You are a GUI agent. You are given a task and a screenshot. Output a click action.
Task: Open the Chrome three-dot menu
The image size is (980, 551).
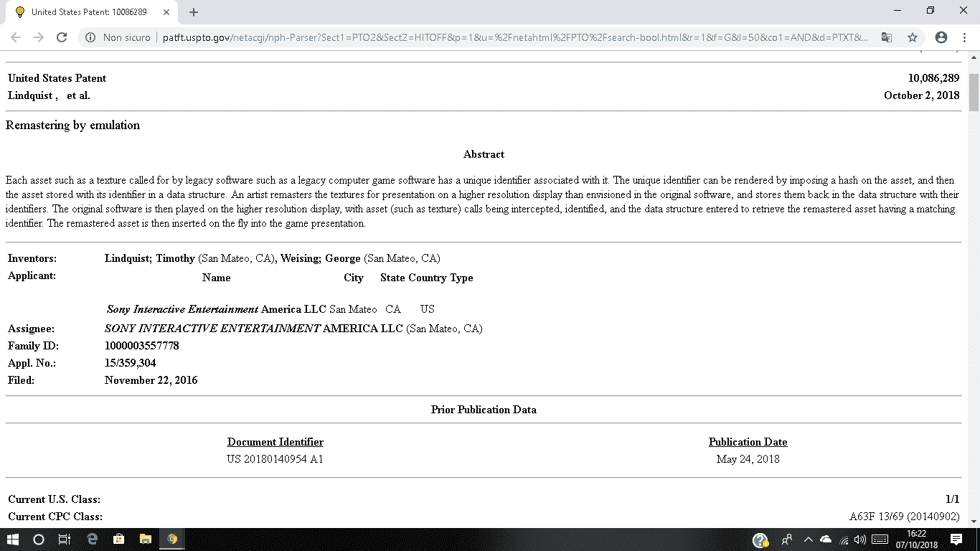point(964,37)
